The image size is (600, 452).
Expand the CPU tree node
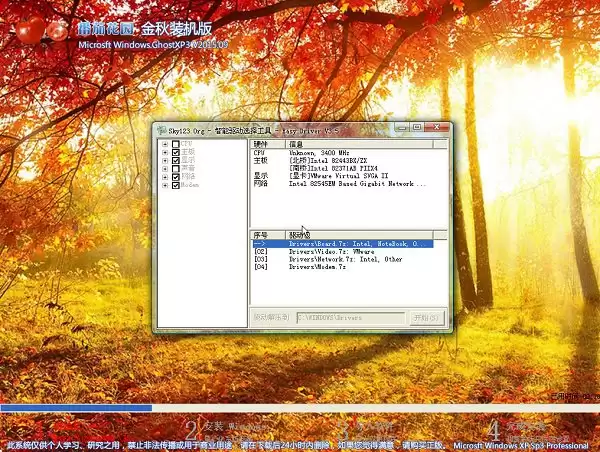[164, 144]
